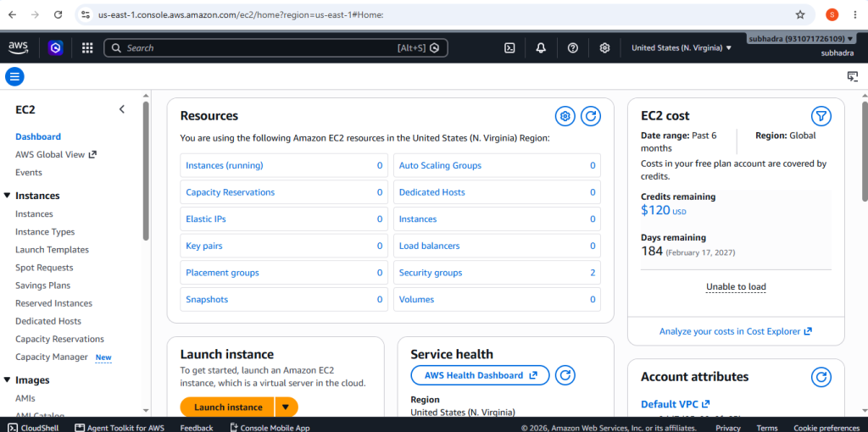This screenshot has height=432, width=868.
Task: Open the Volumes resource link
Action: 417,299
